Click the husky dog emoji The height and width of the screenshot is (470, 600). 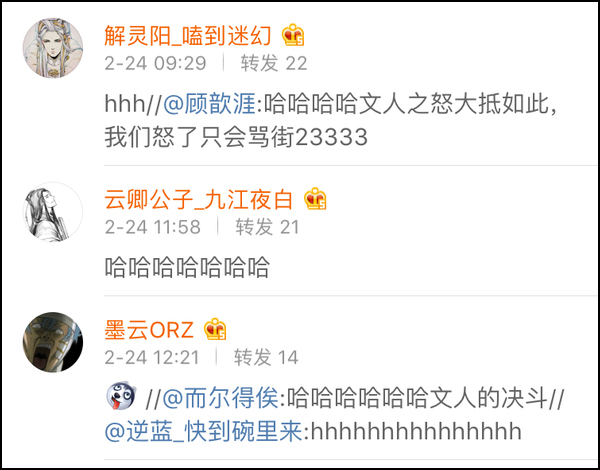pyautogui.click(x=121, y=395)
